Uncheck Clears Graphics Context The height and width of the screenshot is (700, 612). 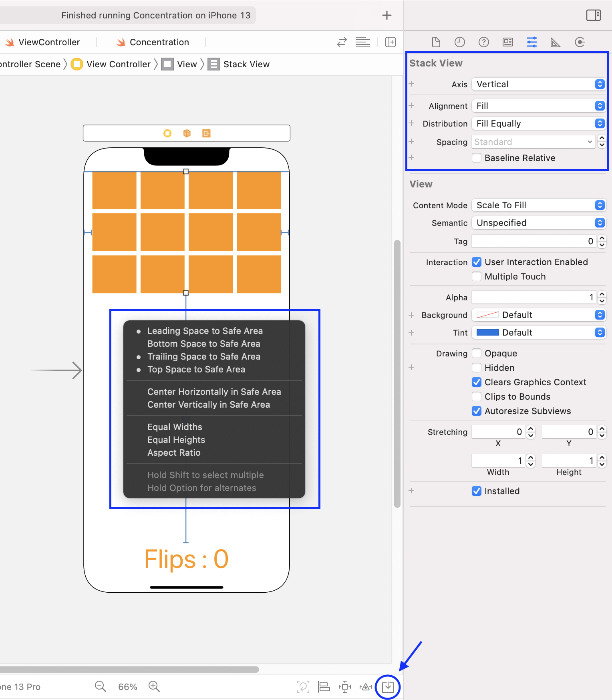click(x=477, y=382)
